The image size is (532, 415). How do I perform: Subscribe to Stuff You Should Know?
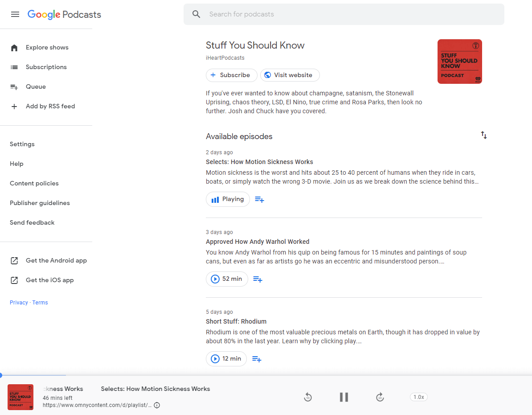click(231, 75)
